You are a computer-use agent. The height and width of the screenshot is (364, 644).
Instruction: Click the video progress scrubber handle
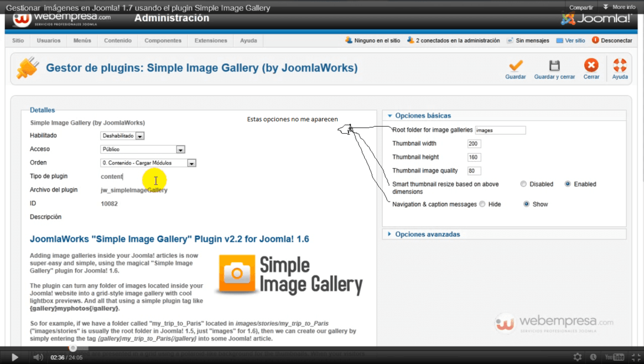[73, 348]
